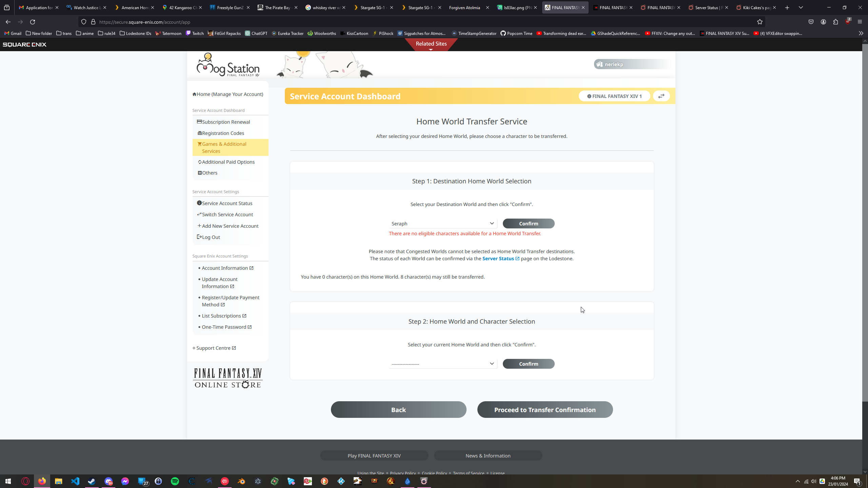This screenshot has width=868, height=488.
Task: Open the FINAL FANTASY XIV Online Store banner
Action: pos(228,378)
